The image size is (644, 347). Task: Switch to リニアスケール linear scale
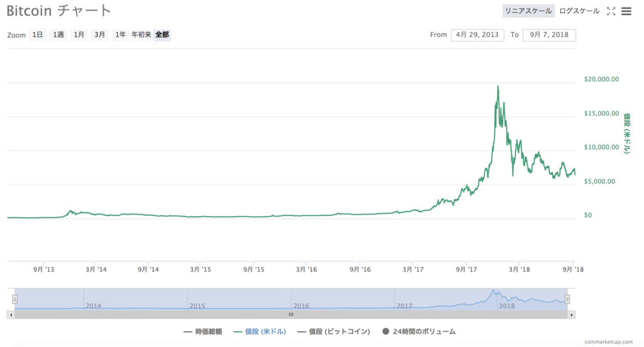point(528,11)
